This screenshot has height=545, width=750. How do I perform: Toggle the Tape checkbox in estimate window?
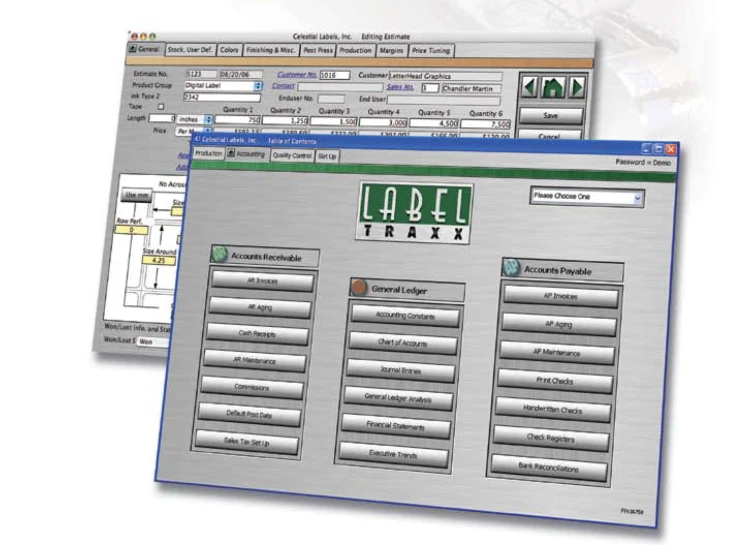point(161,107)
